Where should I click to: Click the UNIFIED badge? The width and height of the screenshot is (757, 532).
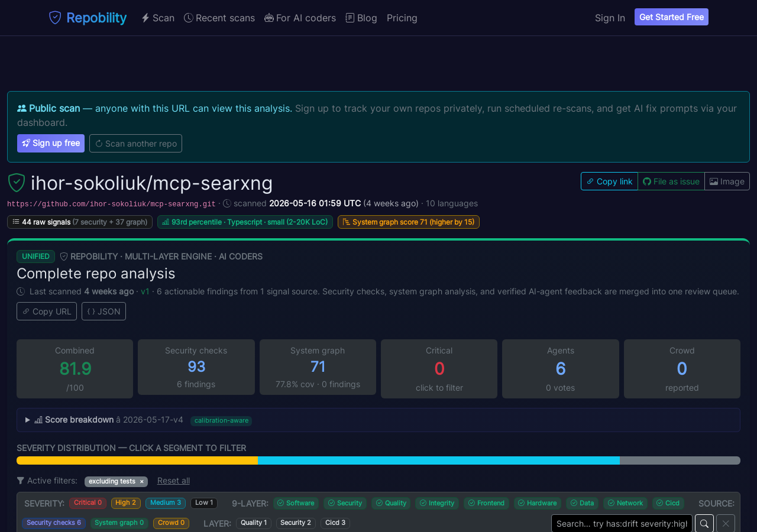pyautogui.click(x=35, y=257)
